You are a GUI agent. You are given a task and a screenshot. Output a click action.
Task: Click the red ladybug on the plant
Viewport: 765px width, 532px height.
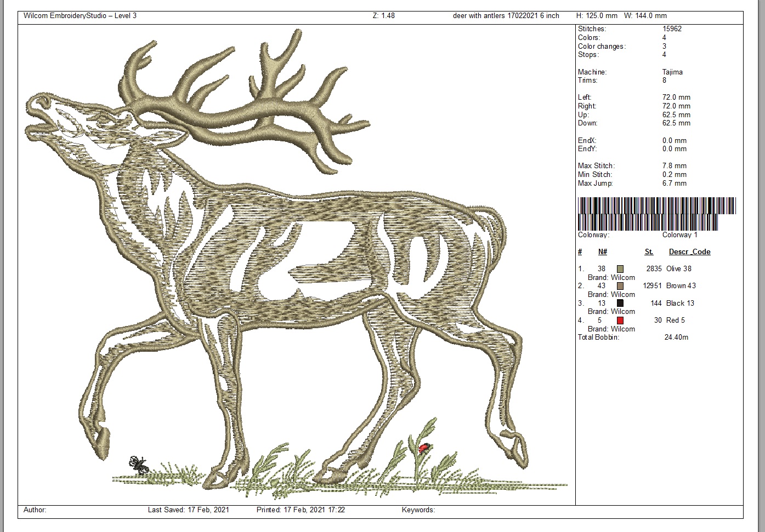coord(423,448)
